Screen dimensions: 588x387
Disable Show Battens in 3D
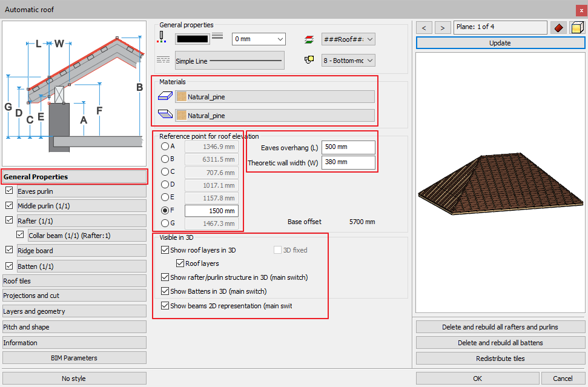165,291
